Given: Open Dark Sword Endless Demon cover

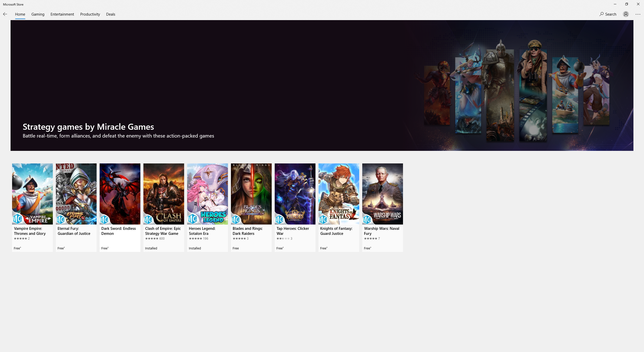Looking at the screenshot, I should pos(120,194).
